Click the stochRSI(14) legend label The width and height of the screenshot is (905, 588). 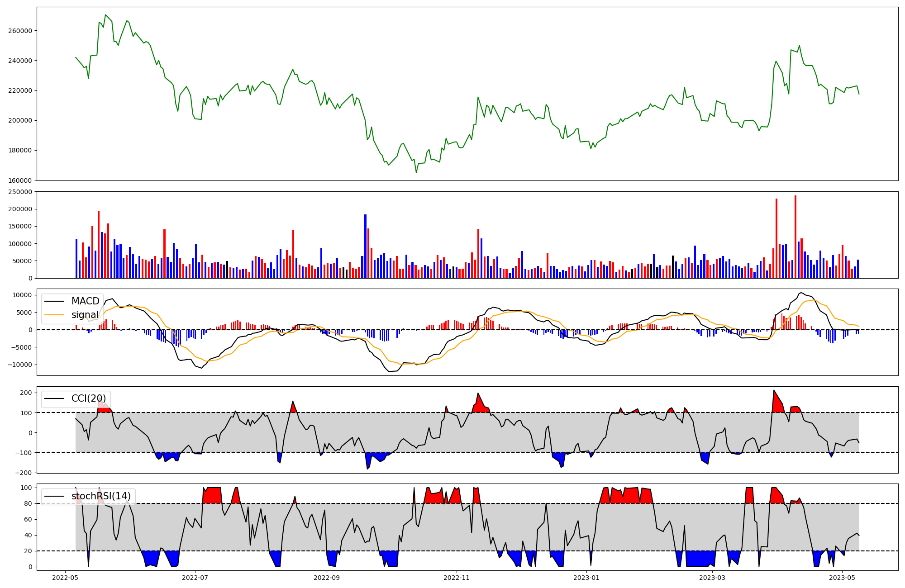101,496
